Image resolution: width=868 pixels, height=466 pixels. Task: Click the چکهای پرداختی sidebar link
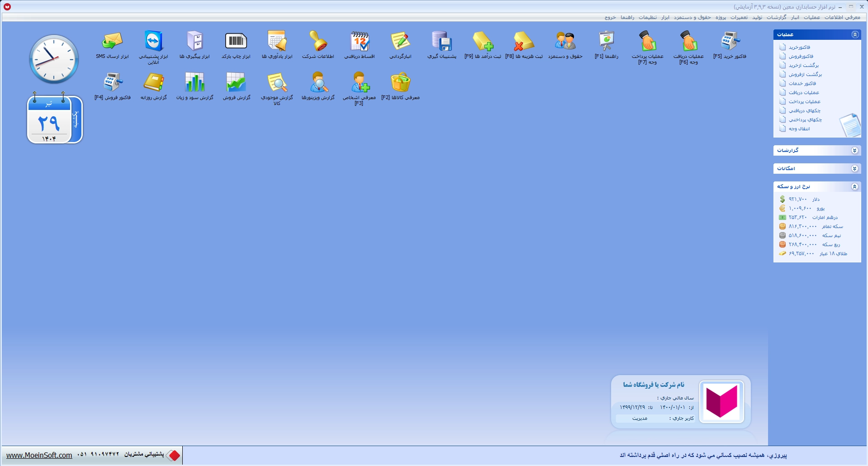805,119
